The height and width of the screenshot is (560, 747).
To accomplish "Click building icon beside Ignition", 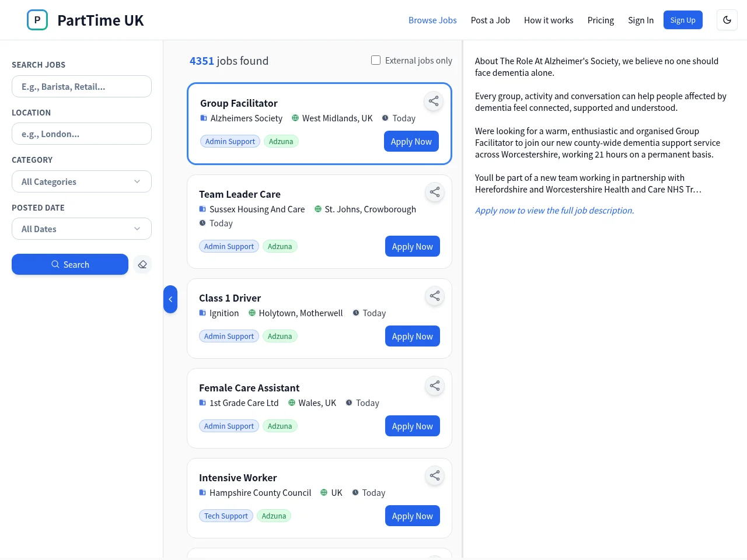I will [203, 313].
